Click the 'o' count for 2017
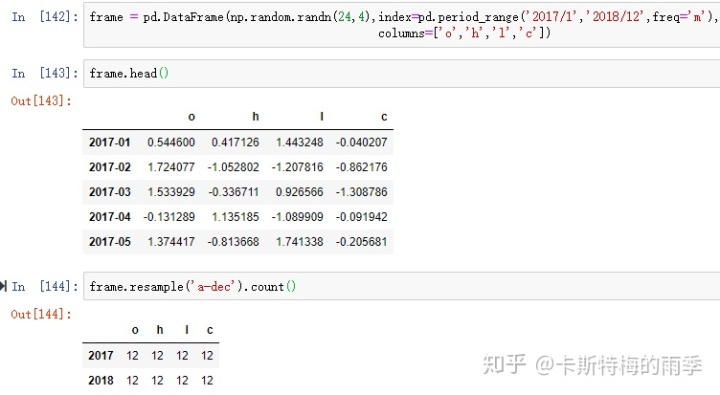 [x=133, y=356]
